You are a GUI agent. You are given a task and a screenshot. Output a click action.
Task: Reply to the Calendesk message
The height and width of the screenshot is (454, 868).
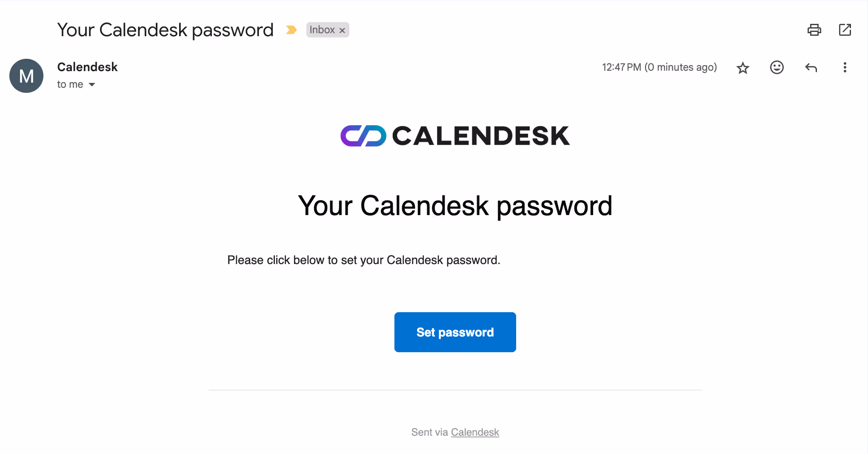click(x=811, y=67)
